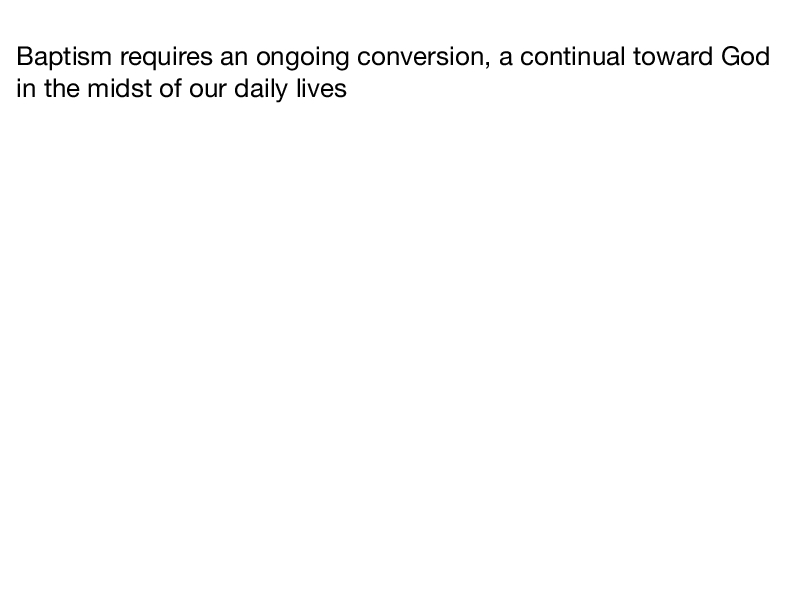Viewport: 792px width, 612px height.
Task: Click the empty white area below the text
Action: 396,353
